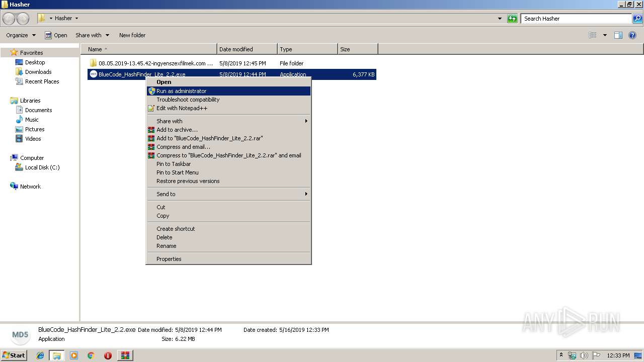Click the Forward navigation button

[x=23, y=19]
